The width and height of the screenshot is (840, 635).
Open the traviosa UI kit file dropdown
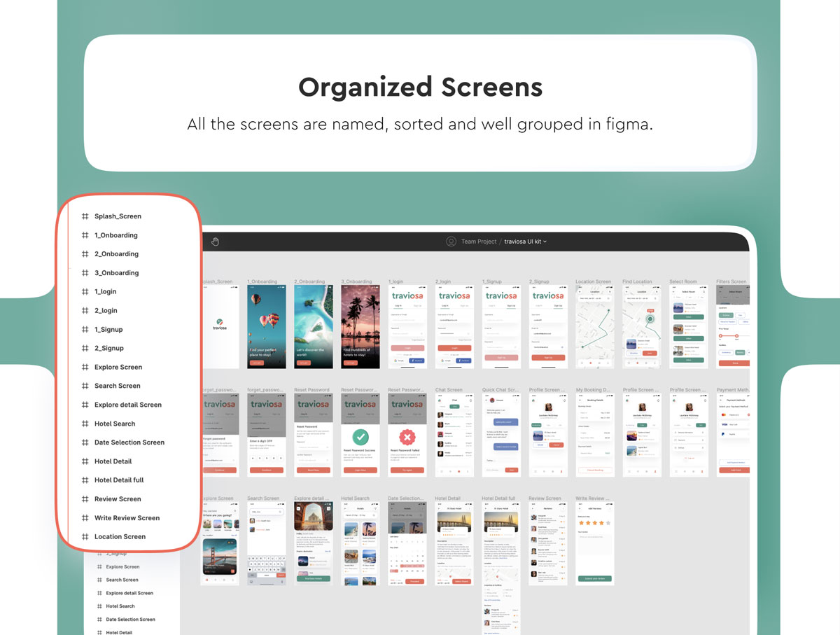pyautogui.click(x=525, y=242)
